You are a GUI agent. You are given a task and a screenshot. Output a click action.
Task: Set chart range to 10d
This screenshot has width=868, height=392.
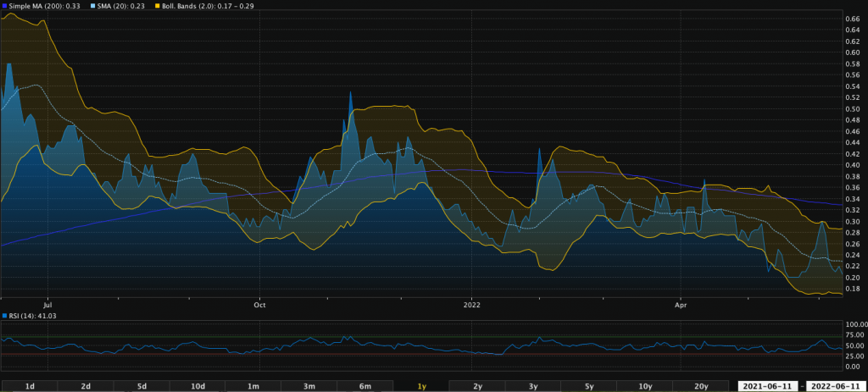point(198,386)
